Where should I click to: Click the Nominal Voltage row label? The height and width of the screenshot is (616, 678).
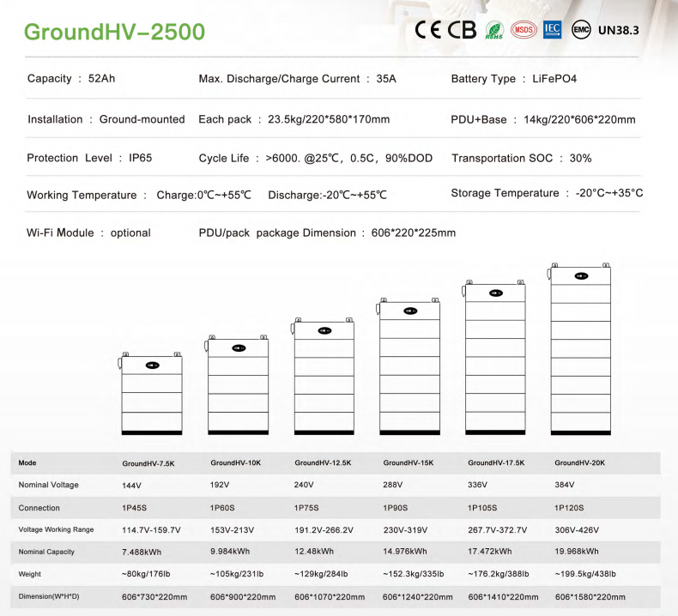(48, 485)
